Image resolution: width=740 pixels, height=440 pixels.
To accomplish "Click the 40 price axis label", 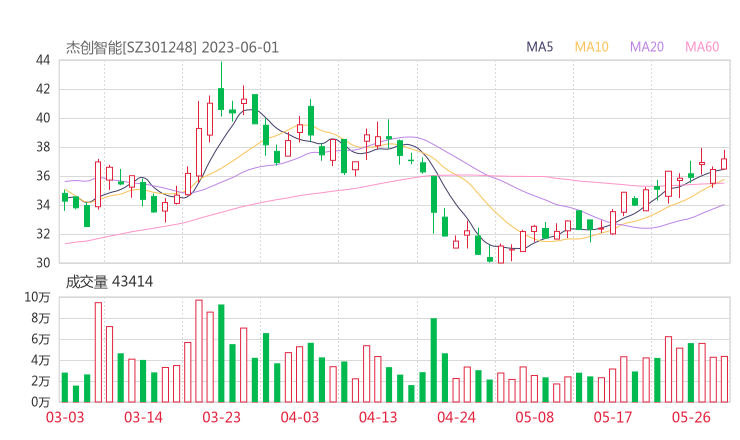I will point(43,118).
